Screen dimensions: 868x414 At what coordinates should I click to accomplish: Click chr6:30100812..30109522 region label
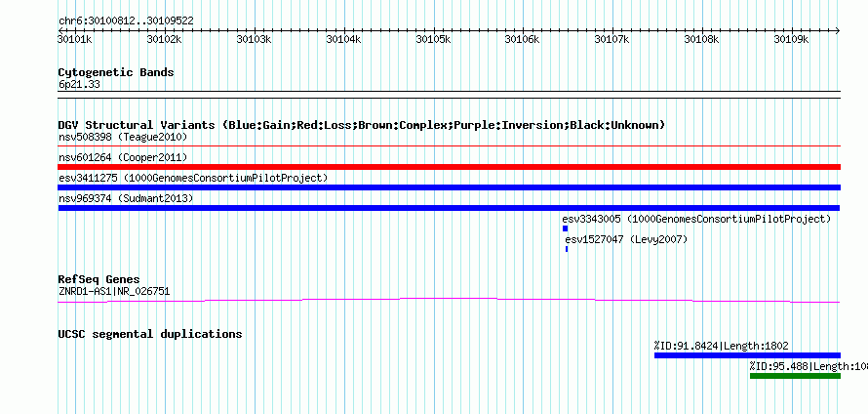pyautogui.click(x=126, y=21)
